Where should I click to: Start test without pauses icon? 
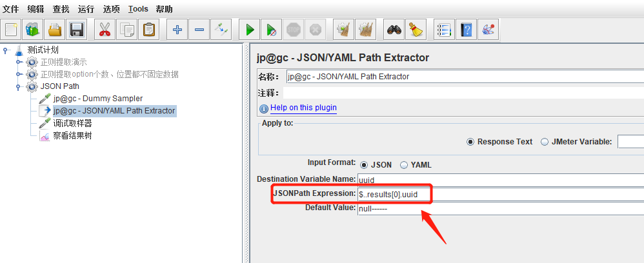coord(271,30)
